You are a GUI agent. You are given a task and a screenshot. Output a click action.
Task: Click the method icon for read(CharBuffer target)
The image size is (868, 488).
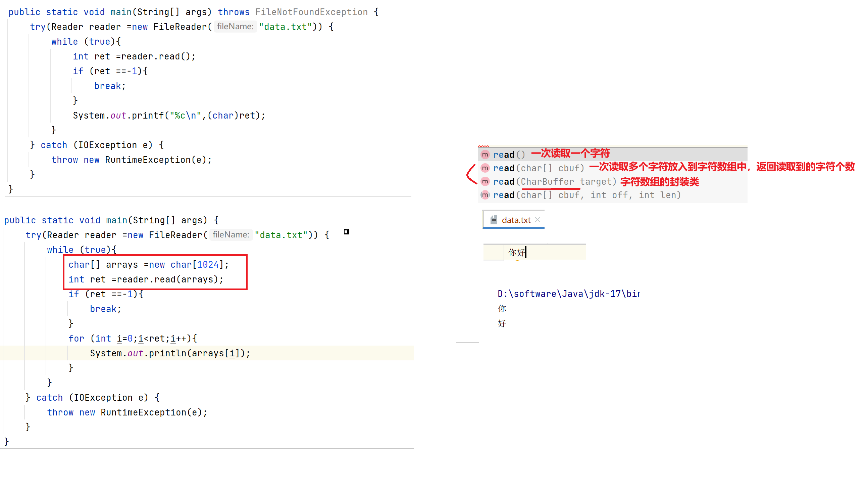(x=485, y=181)
